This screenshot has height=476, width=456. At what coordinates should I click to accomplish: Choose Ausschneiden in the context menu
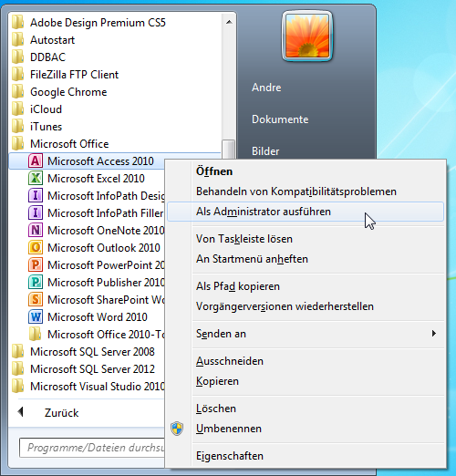tap(306, 361)
